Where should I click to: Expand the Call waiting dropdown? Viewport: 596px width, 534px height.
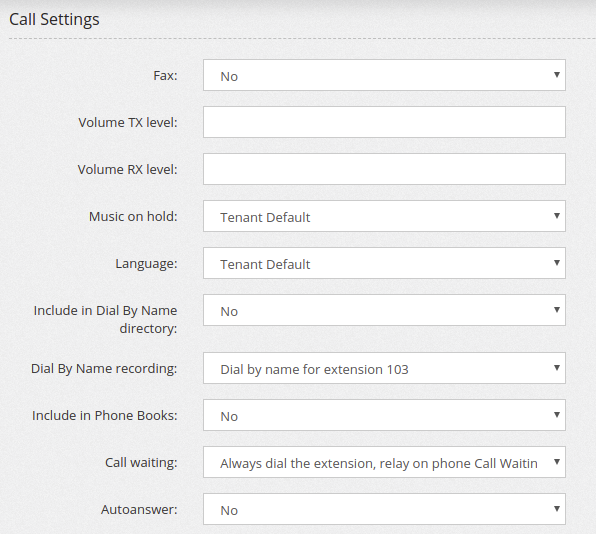[384, 462]
